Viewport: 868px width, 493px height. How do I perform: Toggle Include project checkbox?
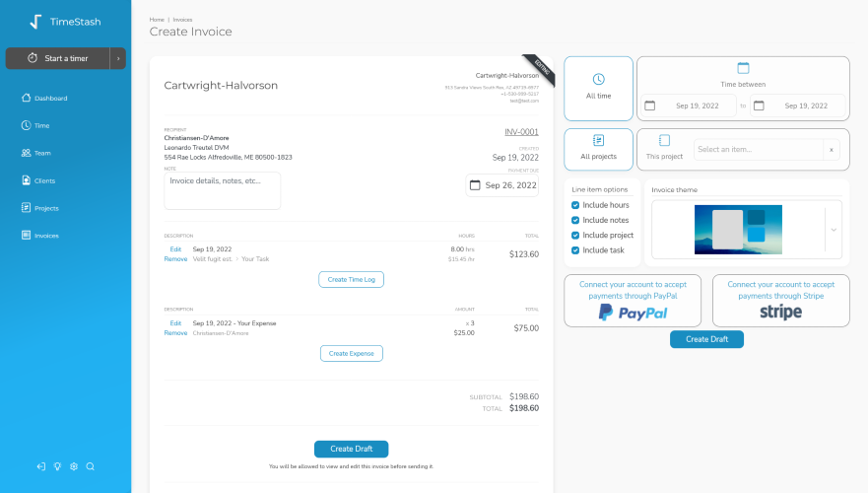575,235
